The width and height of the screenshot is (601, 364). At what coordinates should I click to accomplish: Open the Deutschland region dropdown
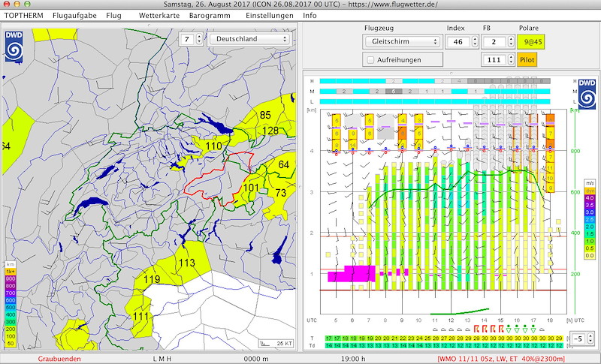pyautogui.click(x=249, y=39)
